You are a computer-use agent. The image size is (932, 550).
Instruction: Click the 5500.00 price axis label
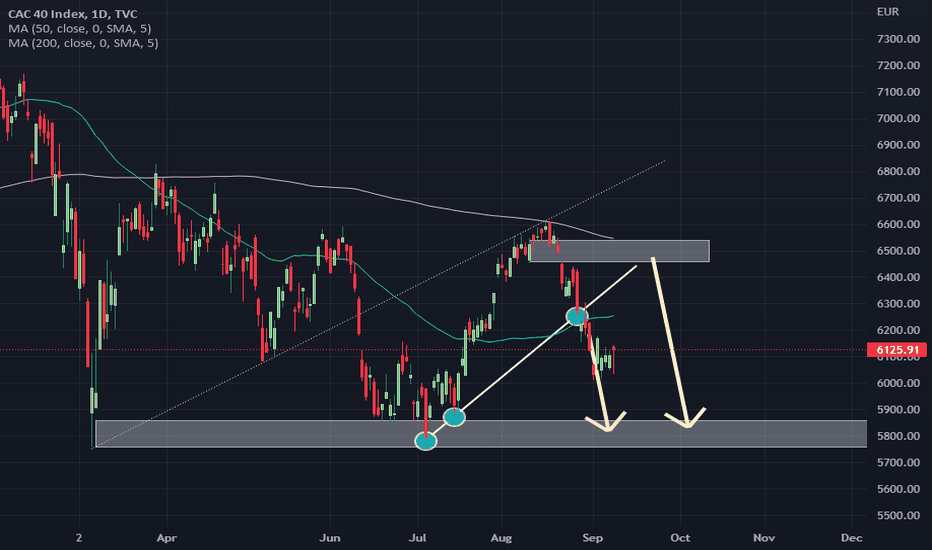coord(898,516)
